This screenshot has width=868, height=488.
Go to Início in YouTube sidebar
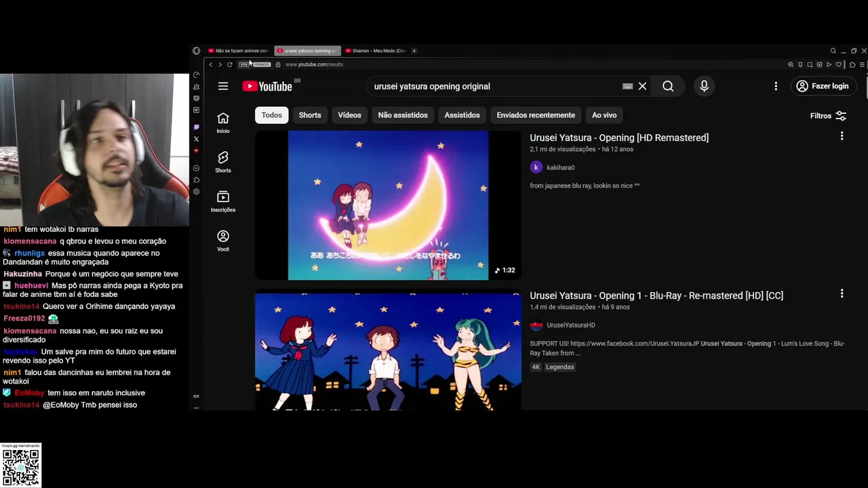tap(223, 123)
